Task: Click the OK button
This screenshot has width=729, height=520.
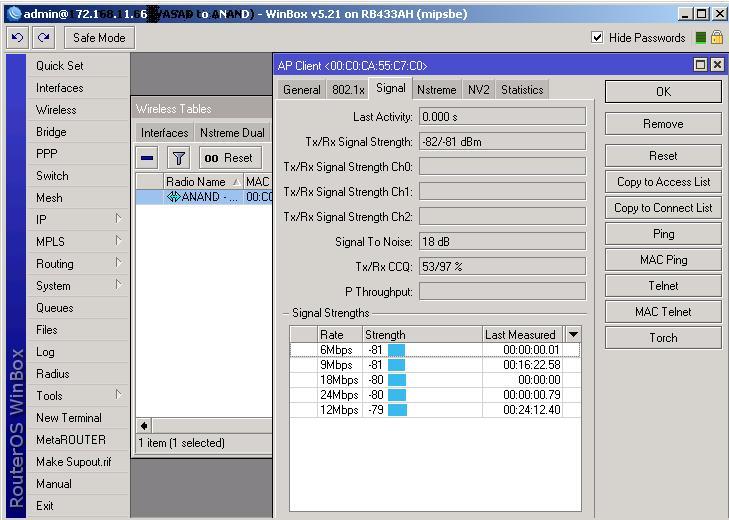Action: point(663,92)
